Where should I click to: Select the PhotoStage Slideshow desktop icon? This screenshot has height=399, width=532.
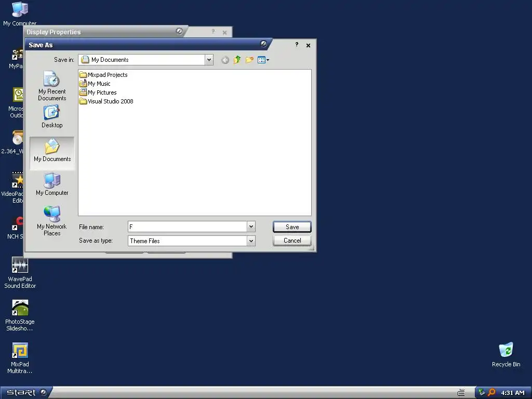pyautogui.click(x=20, y=315)
